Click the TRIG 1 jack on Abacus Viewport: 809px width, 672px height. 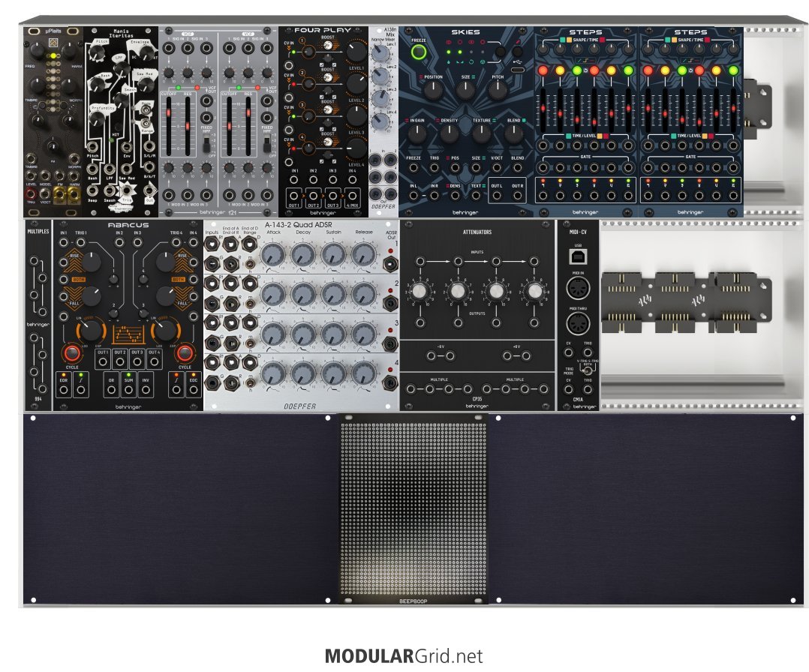click(x=81, y=242)
